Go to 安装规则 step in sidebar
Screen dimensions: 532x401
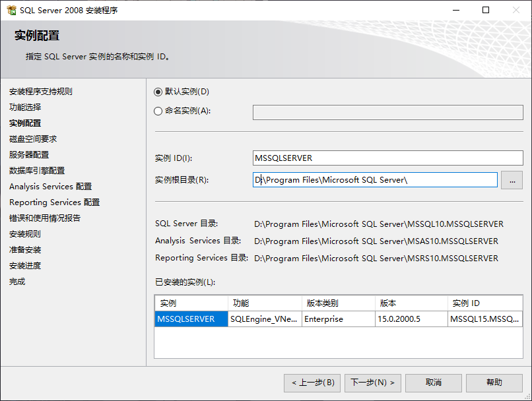[x=25, y=234]
